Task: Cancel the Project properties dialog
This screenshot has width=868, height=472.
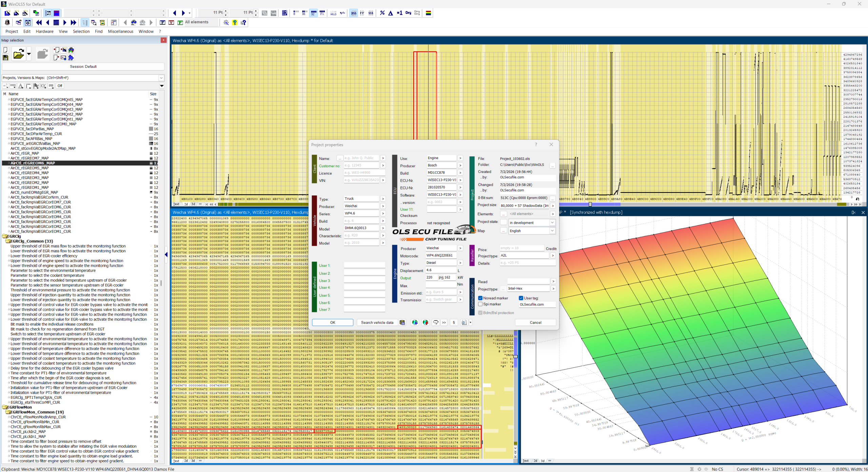Action: point(535,322)
